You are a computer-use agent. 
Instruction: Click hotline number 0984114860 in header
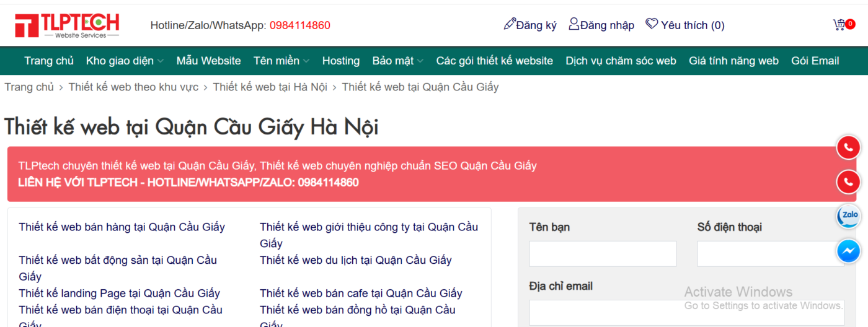pos(300,25)
